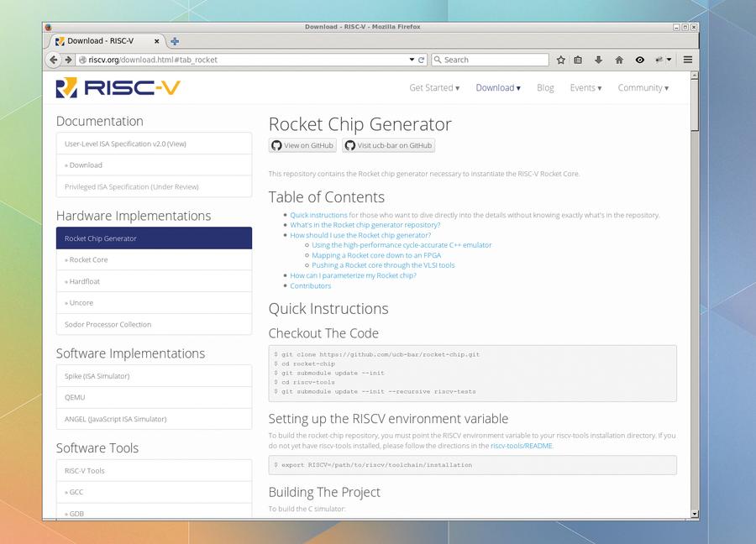Expand the Get Started menu
Image resolution: width=756 pixels, height=544 pixels.
coord(434,87)
